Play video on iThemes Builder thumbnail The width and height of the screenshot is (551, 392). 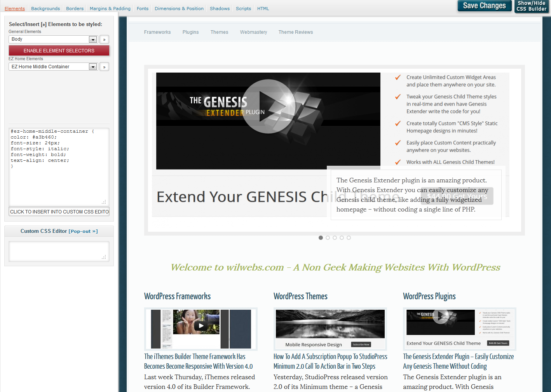201,326
